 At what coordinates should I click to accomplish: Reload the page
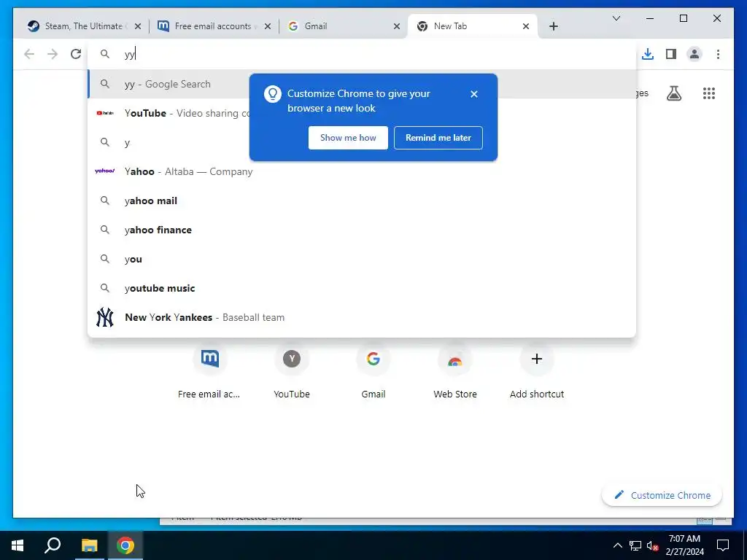point(76,54)
